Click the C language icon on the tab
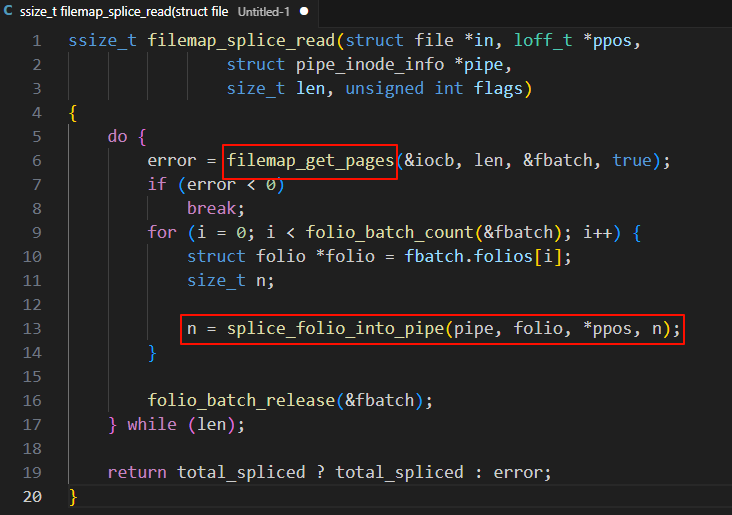The image size is (732, 515). pyautogui.click(x=8, y=11)
